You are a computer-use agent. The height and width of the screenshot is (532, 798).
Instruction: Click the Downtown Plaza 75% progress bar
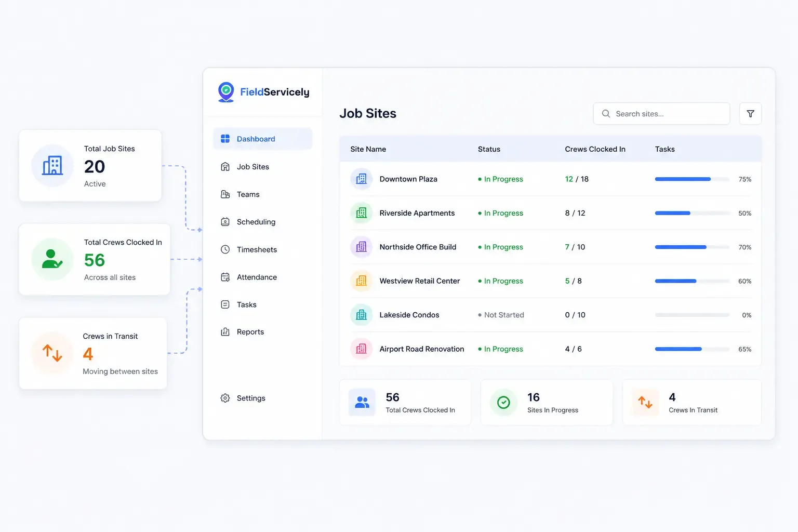pyautogui.click(x=692, y=179)
